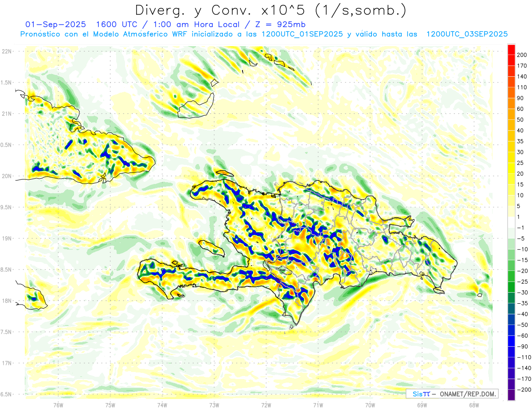Viewport: 532px width, 411px height.
Task: Click the "18N" latitude label
Action: (x=6, y=301)
